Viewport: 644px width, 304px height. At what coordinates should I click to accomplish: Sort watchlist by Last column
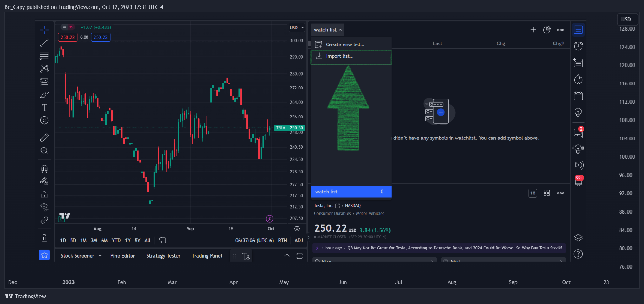(437, 44)
